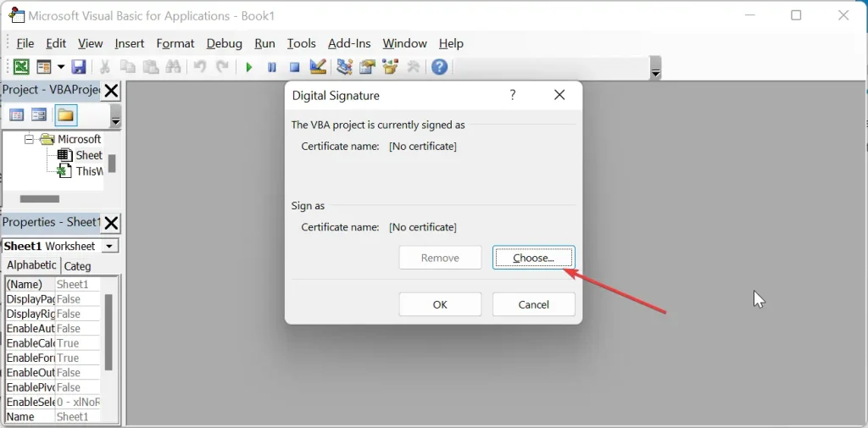This screenshot has width=868, height=428.
Task: Toggle Design Mode icon in the toolbar
Action: (x=318, y=67)
